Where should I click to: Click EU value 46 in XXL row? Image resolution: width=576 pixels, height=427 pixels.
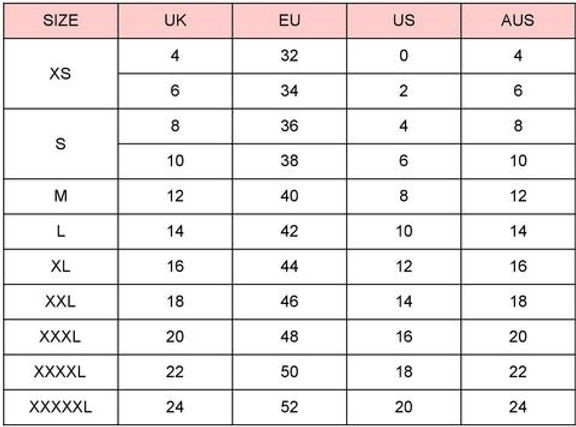[x=289, y=302]
